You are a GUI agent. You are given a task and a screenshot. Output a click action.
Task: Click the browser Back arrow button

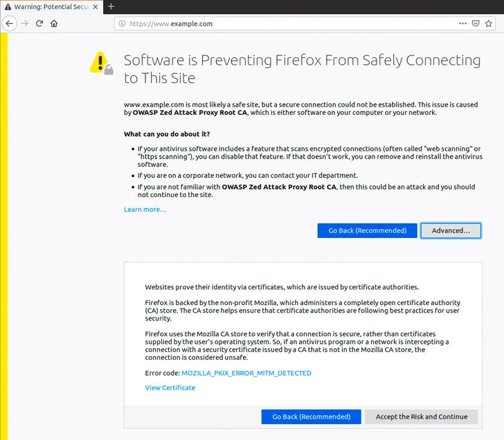coord(10,24)
